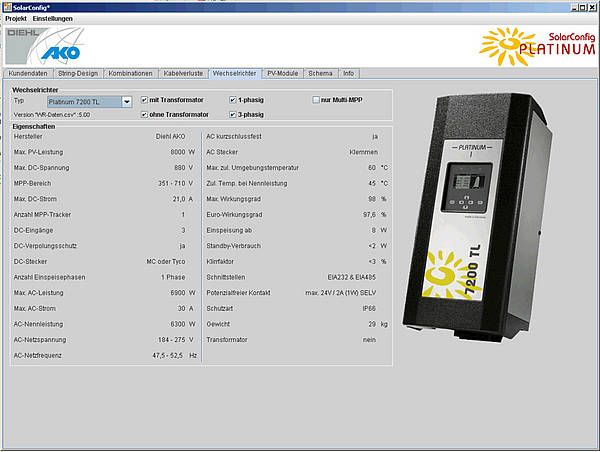This screenshot has width=600, height=452.
Task: Open the Projekt menu
Action: (16, 18)
